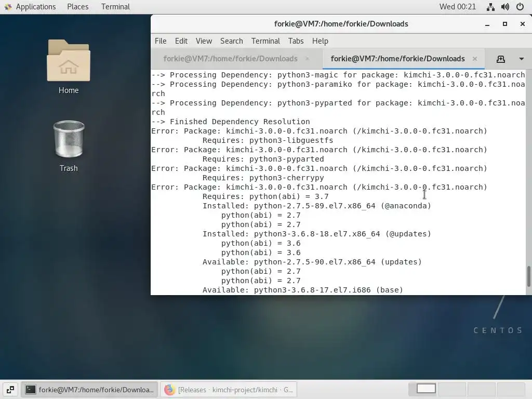This screenshot has height=399, width=532.
Task: Select the Home folder desktop icon
Action: coord(69,67)
